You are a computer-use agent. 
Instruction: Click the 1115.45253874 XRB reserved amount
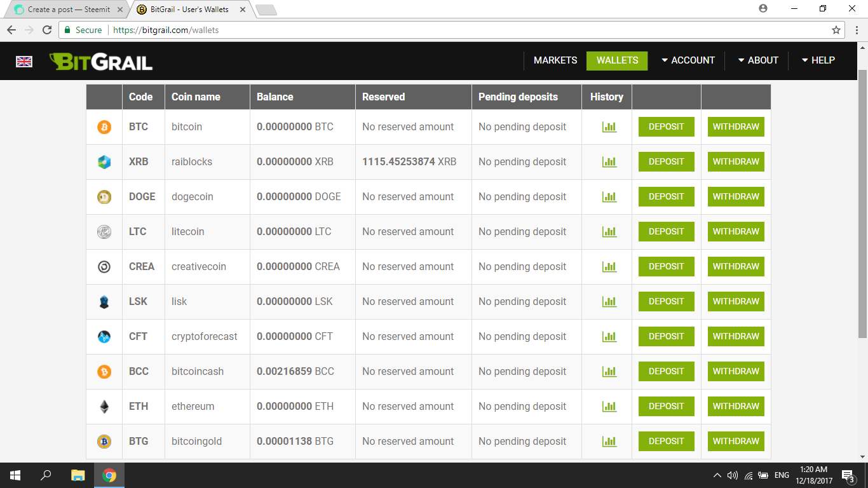(409, 162)
